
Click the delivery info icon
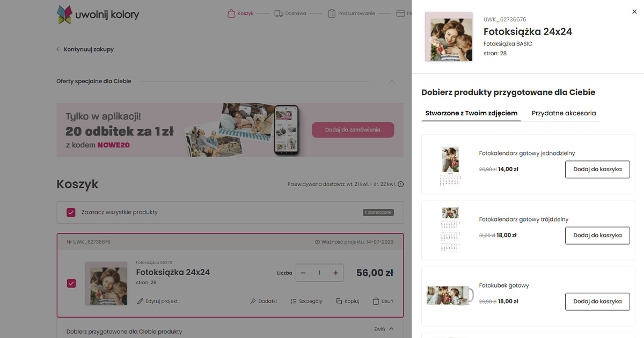click(x=400, y=185)
